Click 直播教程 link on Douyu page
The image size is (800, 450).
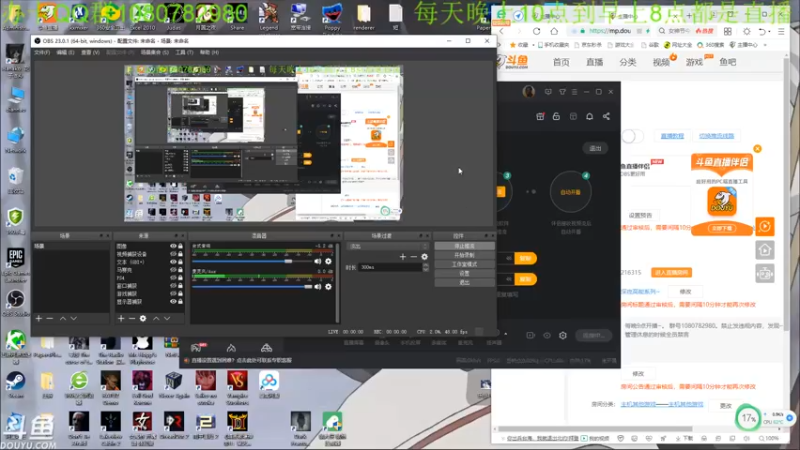pyautogui.click(x=672, y=136)
